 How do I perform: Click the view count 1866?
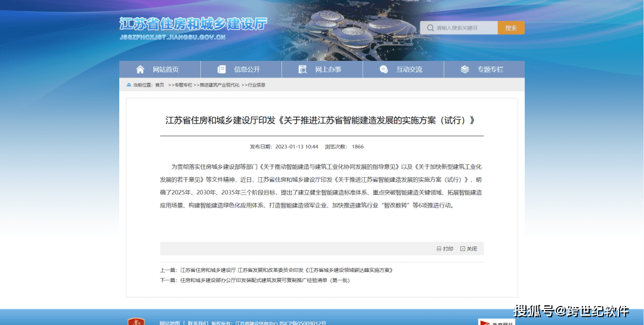point(357,147)
